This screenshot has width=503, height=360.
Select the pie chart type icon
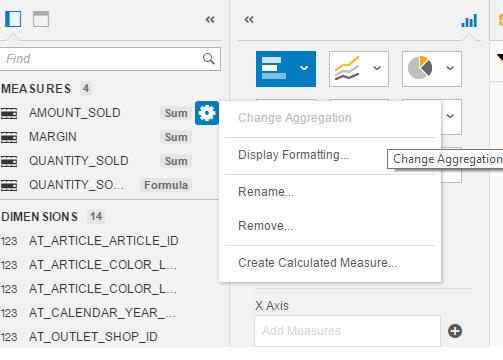coord(420,68)
